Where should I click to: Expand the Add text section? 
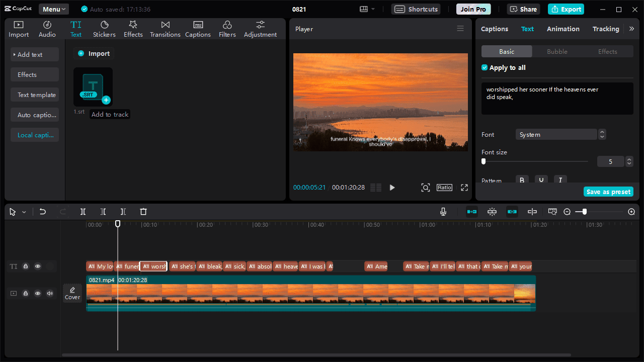tap(35, 54)
